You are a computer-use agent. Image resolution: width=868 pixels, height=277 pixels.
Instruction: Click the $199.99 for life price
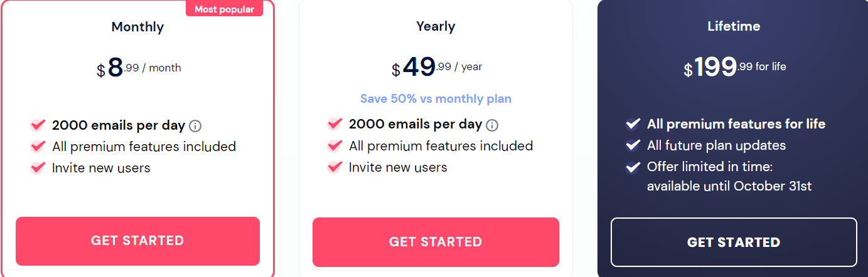(x=734, y=67)
